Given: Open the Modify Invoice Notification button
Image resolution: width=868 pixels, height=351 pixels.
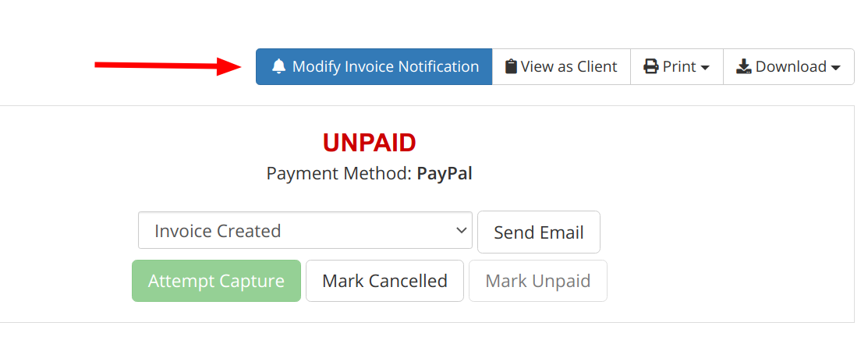Looking at the screenshot, I should pyautogui.click(x=374, y=66).
